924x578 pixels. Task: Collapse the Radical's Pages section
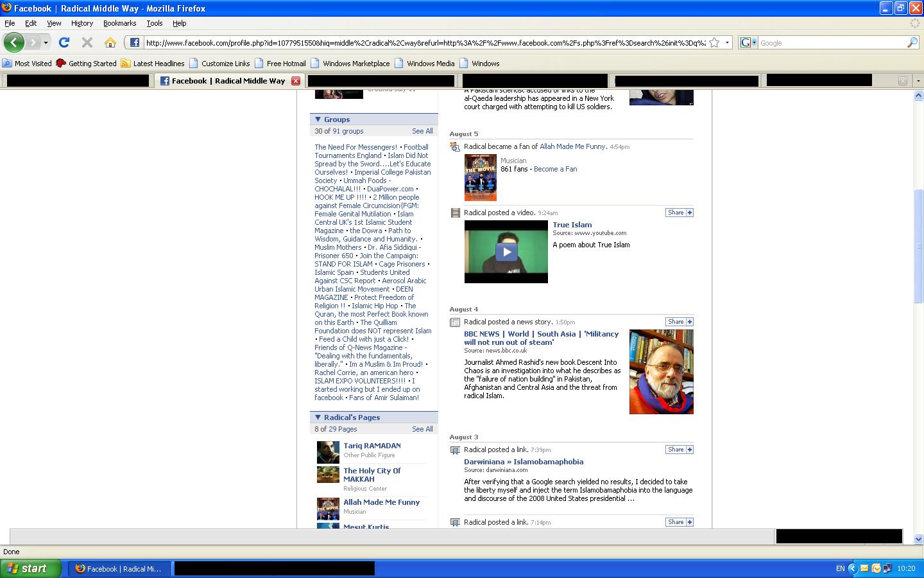tap(318, 417)
